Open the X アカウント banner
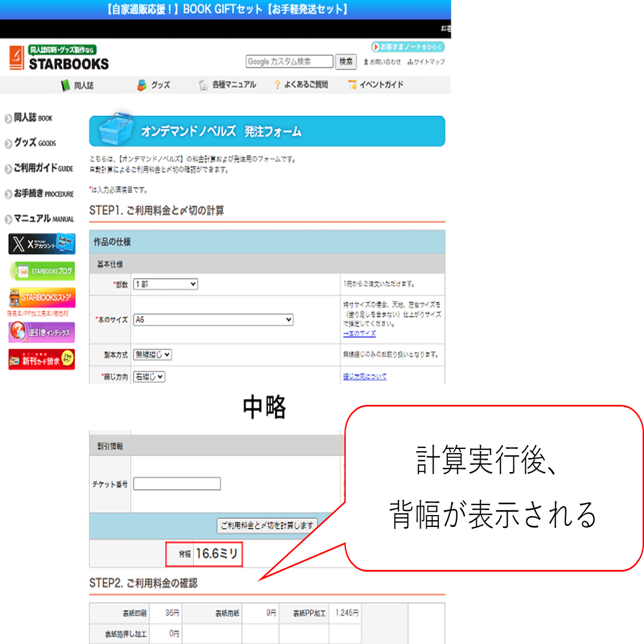This screenshot has width=644, height=644. [42, 243]
